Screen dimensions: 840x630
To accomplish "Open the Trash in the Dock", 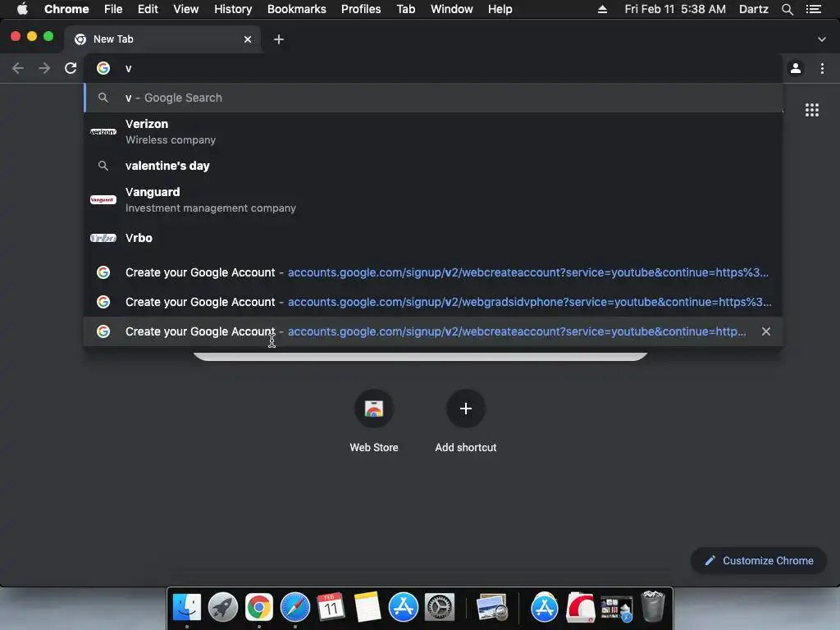I will 652,606.
